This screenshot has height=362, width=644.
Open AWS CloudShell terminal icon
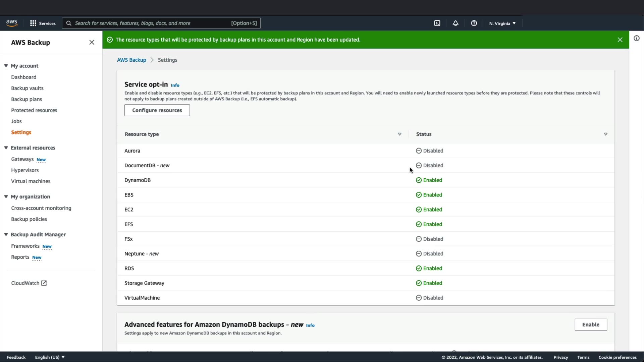click(437, 23)
